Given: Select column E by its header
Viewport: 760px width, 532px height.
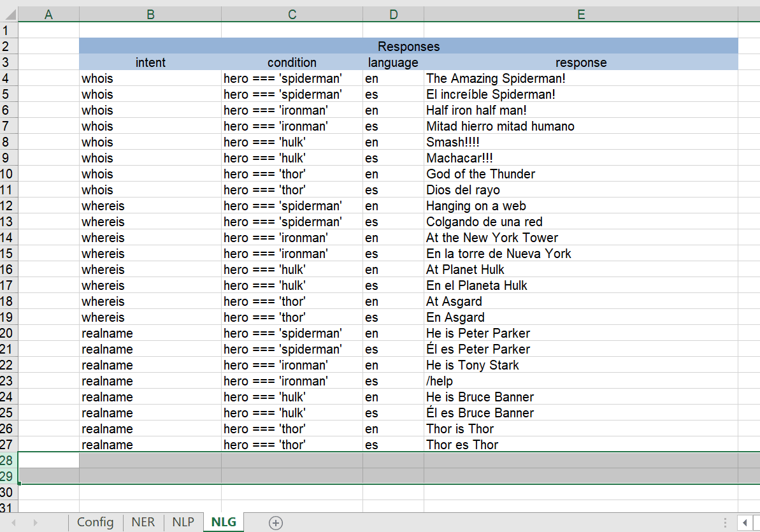Looking at the screenshot, I should pyautogui.click(x=580, y=14).
